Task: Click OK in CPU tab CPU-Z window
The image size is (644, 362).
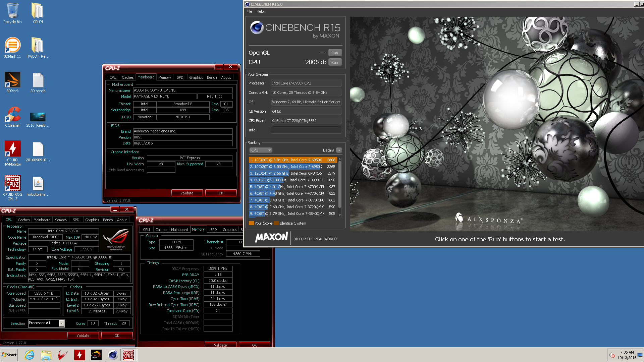Action: (117, 336)
